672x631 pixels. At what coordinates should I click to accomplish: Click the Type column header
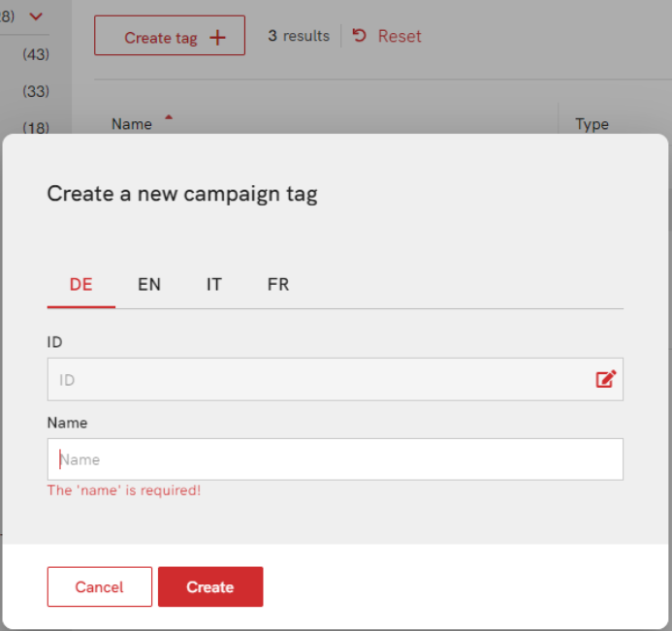click(592, 124)
